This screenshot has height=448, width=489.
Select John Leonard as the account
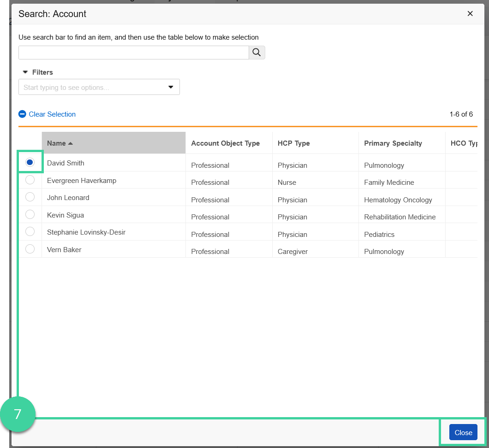30,197
